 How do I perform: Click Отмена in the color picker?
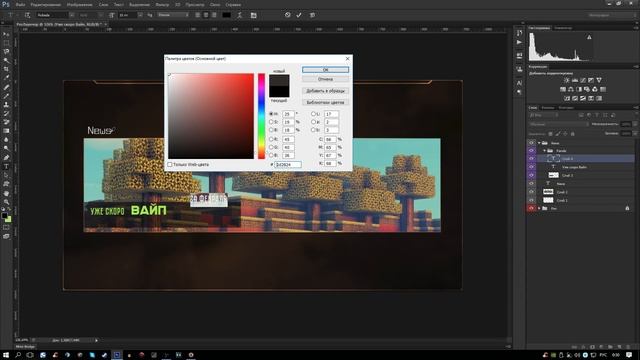pos(325,79)
